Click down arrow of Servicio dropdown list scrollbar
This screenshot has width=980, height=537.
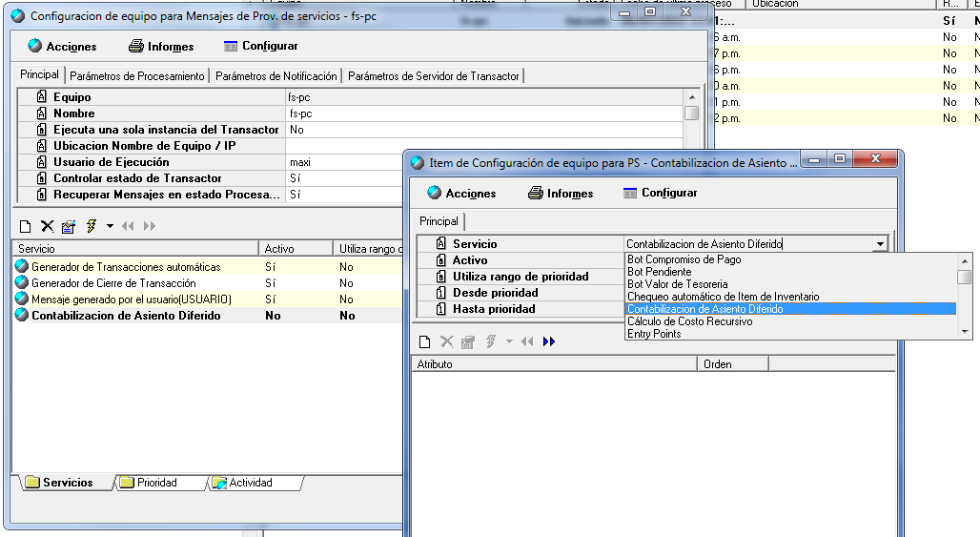[965, 332]
